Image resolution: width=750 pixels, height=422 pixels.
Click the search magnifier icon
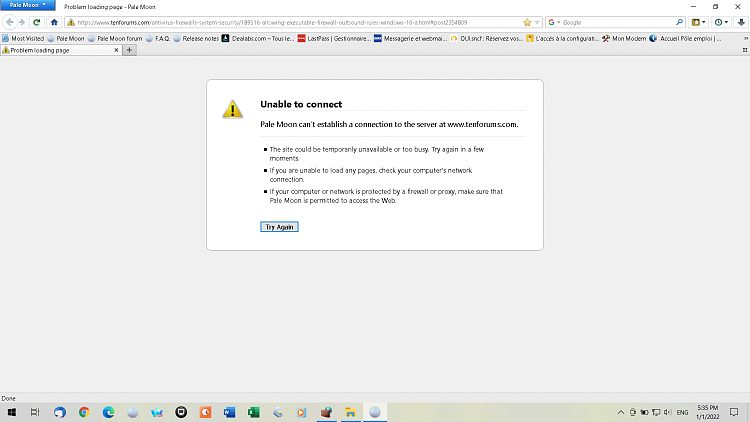coord(679,22)
